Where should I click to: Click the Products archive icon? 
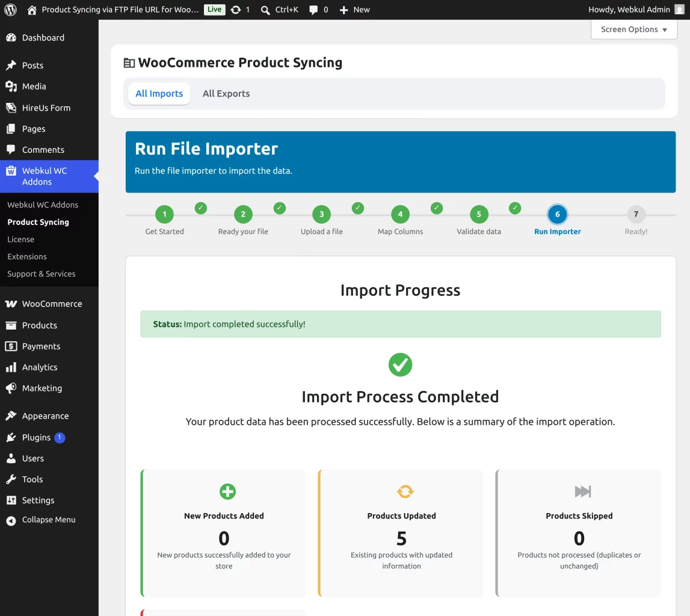point(11,325)
